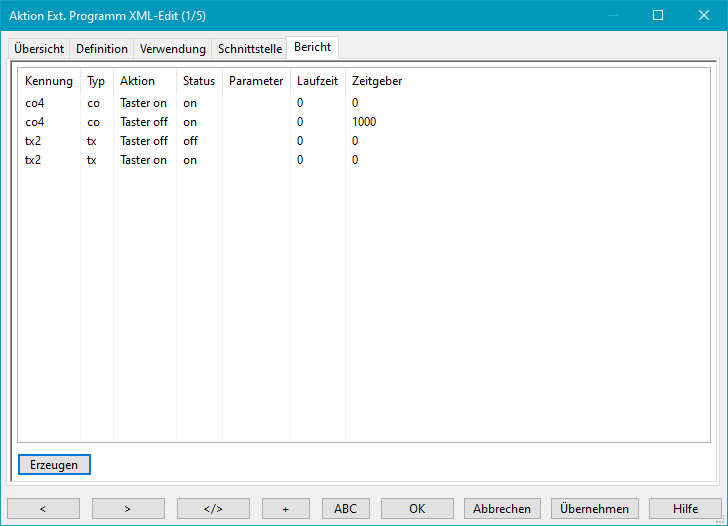Select the Verwendung tab

point(173,48)
